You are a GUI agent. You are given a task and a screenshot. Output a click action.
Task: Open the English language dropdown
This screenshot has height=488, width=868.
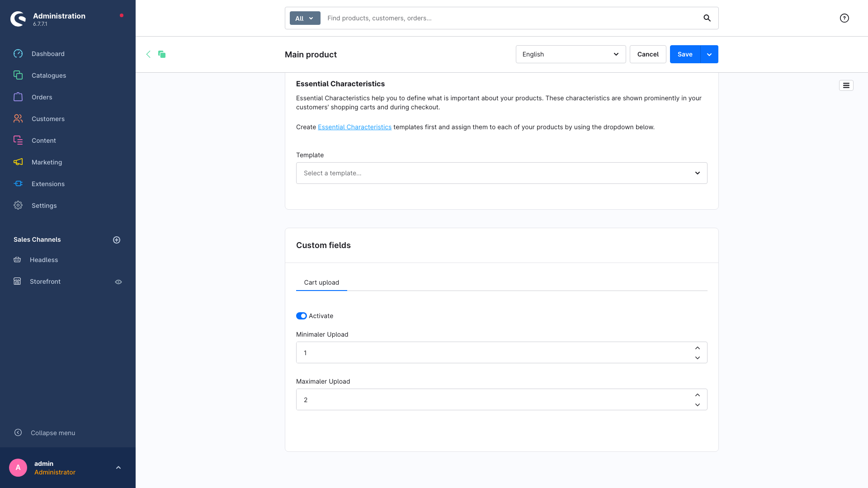pyautogui.click(x=571, y=54)
